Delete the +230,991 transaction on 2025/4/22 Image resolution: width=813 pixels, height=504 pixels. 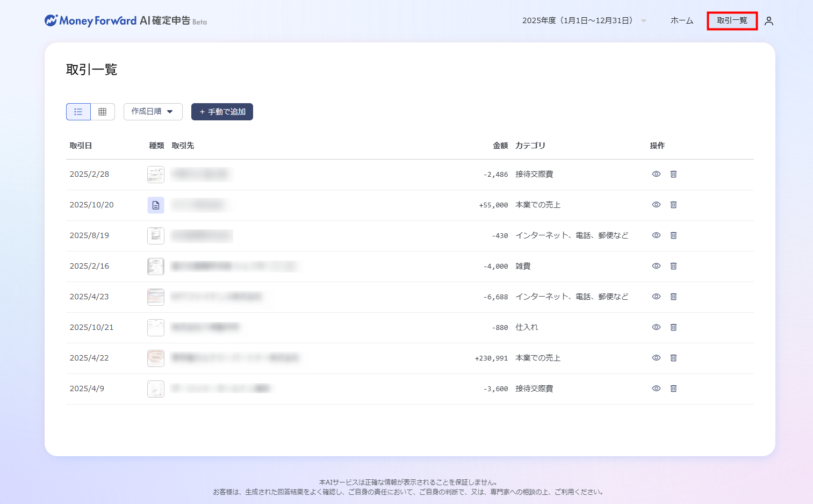(673, 358)
